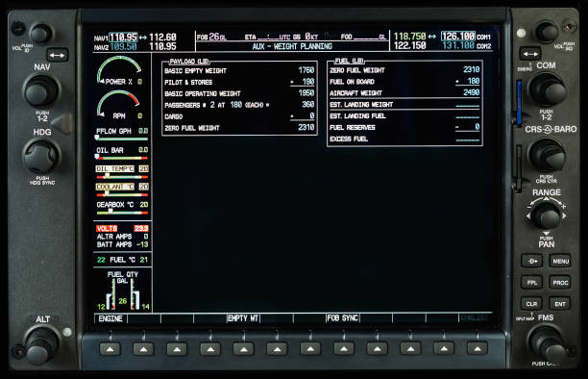Click the COM2 frequency 122.150
The width and height of the screenshot is (588, 379).
tap(409, 45)
